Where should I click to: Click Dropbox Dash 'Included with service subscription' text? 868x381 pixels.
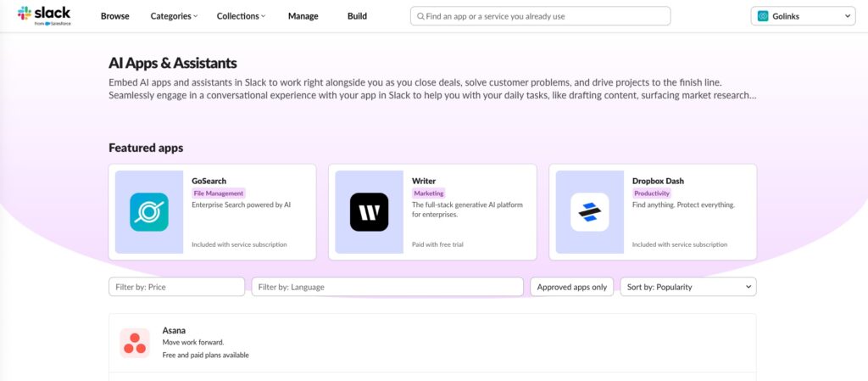(680, 244)
